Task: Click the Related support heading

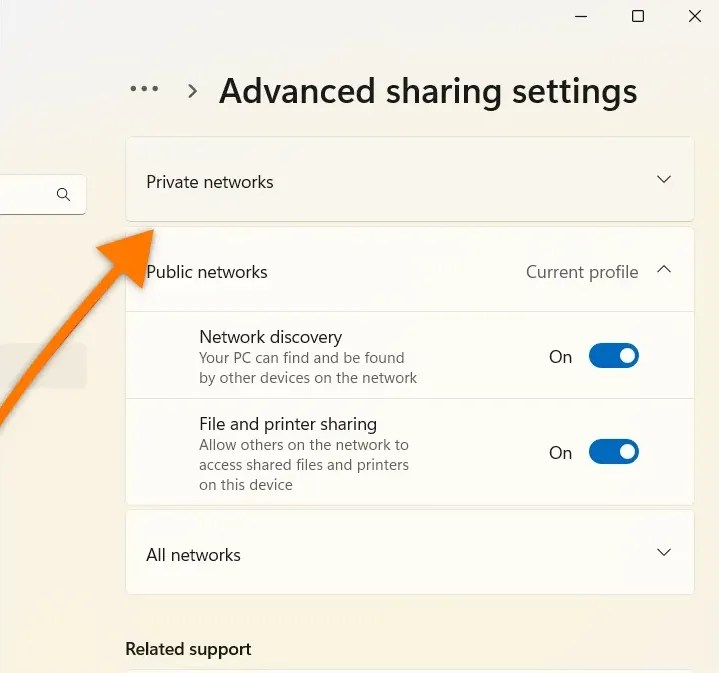Action: point(188,649)
